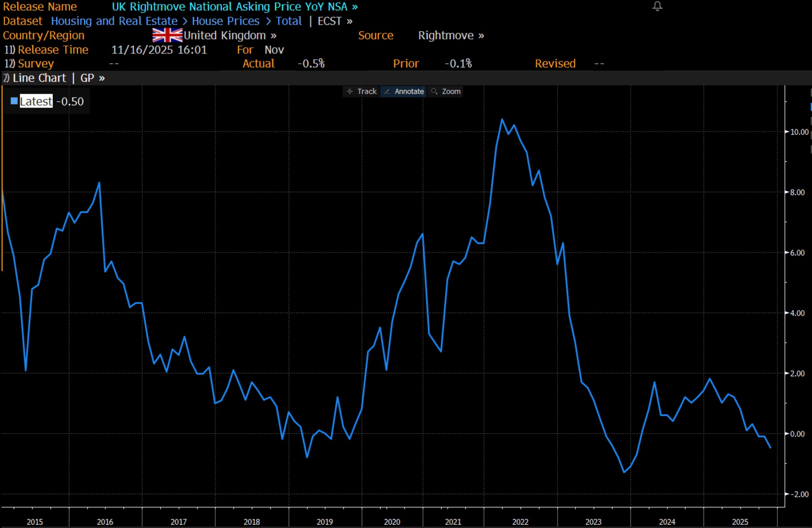This screenshot has width=812, height=528.
Task: Click the Total dataset link
Action: click(288, 21)
